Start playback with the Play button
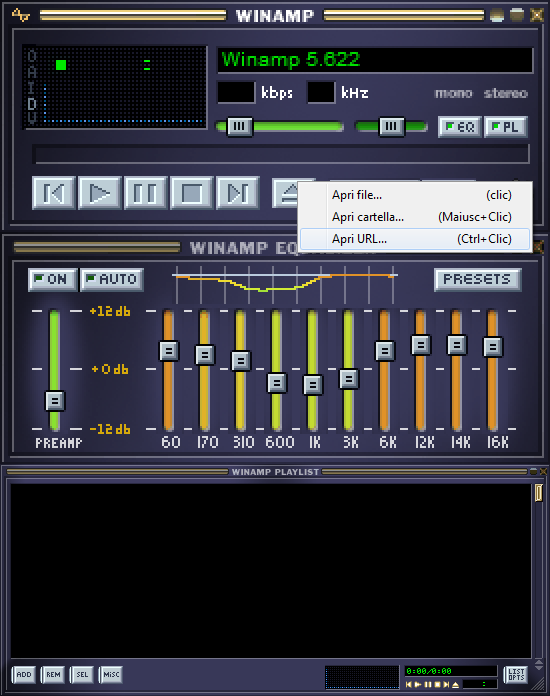 99,193
